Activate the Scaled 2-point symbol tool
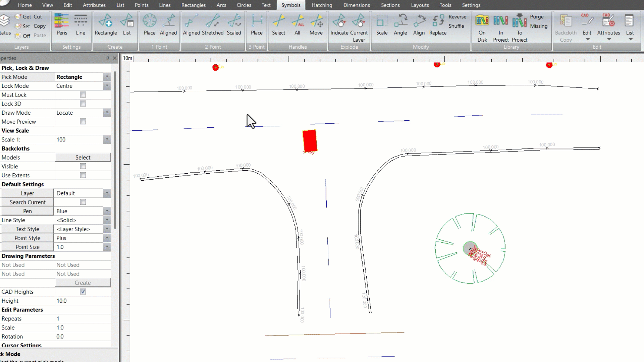This screenshot has height=362, width=644. tap(234, 25)
